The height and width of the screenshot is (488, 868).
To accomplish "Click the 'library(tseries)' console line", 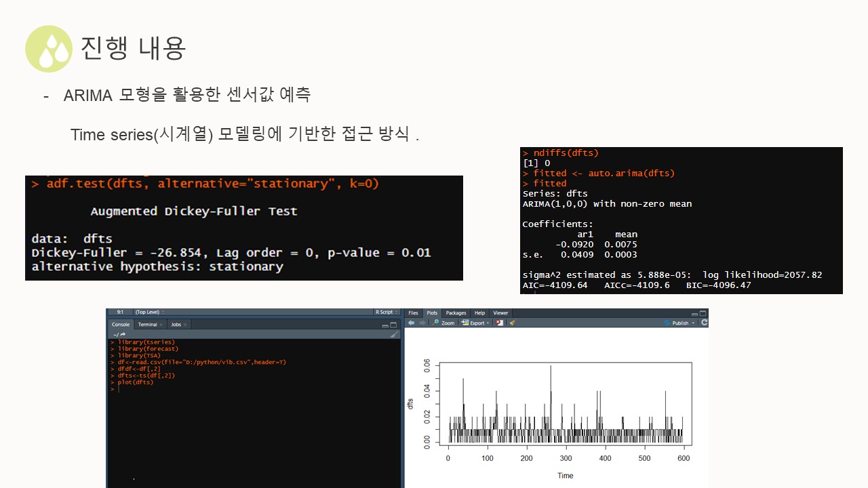I will pyautogui.click(x=142, y=342).
